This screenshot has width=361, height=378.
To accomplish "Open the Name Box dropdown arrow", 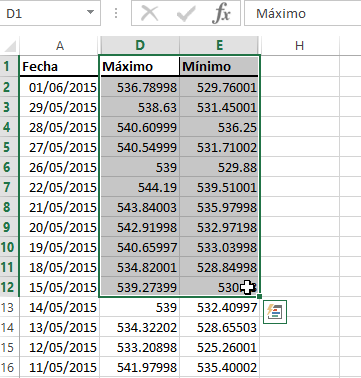I will 90,13.
